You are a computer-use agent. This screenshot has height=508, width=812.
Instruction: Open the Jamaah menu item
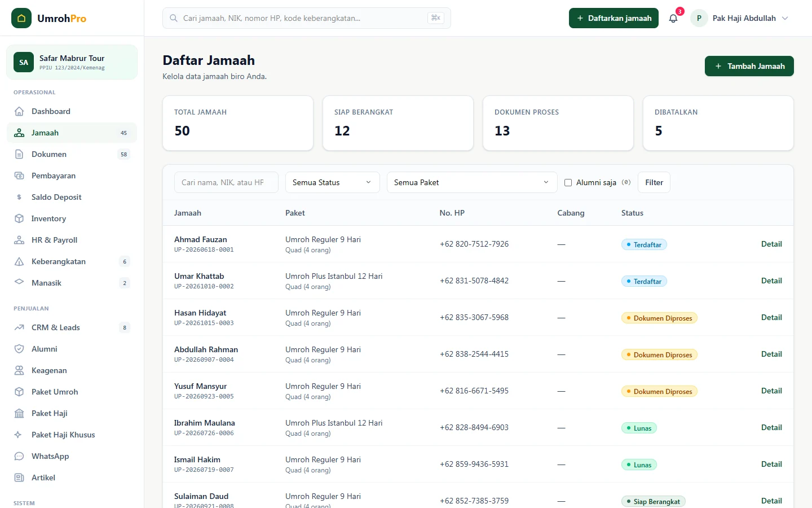(x=72, y=133)
